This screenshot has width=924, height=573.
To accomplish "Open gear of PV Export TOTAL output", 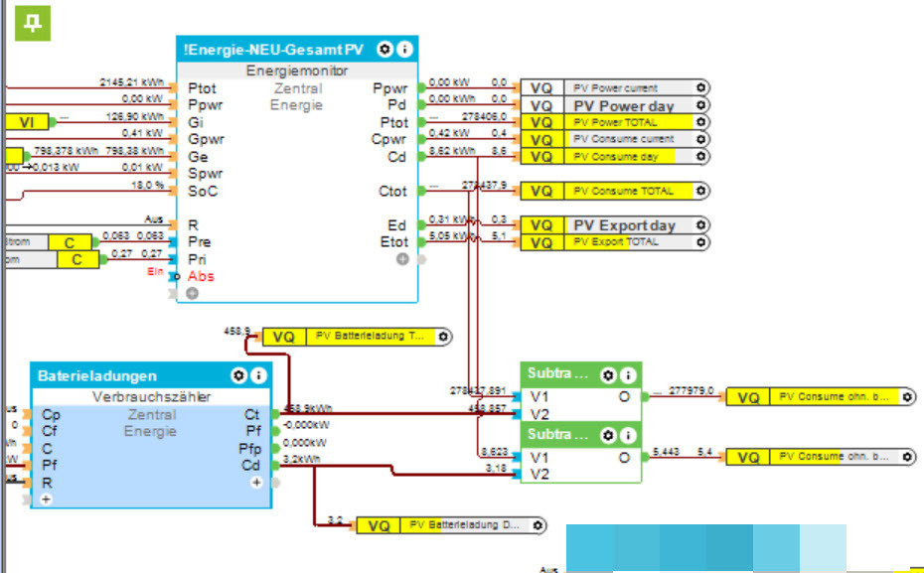I will (700, 242).
